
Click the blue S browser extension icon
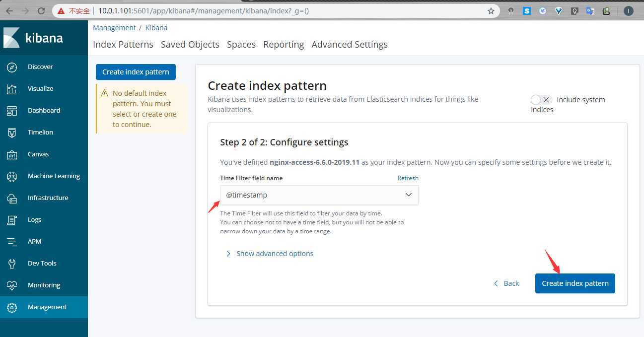coord(527,10)
